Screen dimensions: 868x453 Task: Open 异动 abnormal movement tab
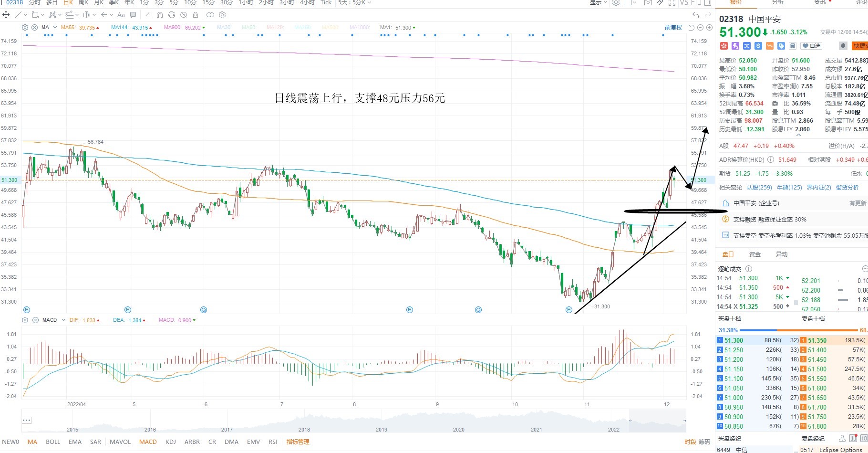(782, 254)
